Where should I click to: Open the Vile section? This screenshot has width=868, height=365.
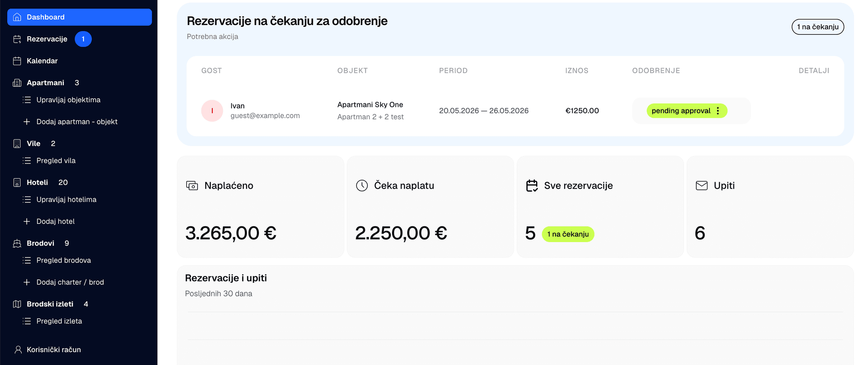click(33, 143)
